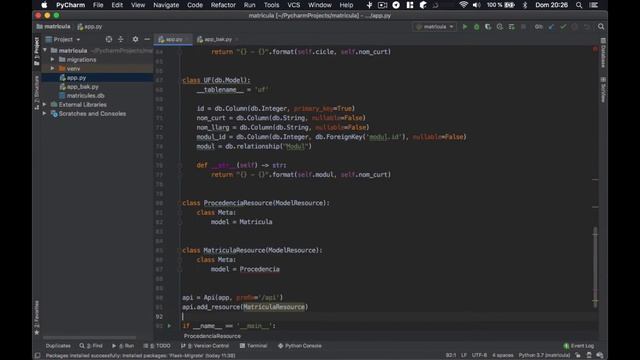This screenshot has width=640, height=360.
Task: Select app_bak.py in the project tree
Action: [82, 87]
